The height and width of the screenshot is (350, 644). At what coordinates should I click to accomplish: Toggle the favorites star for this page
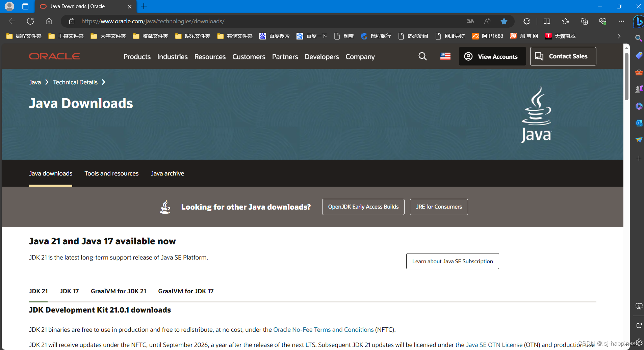pos(504,21)
